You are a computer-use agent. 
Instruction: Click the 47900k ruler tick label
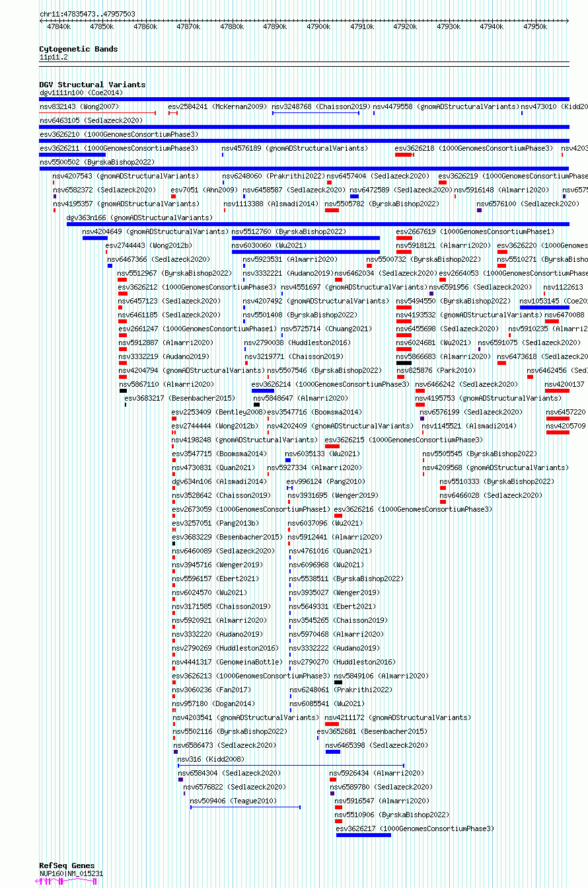tap(318, 26)
